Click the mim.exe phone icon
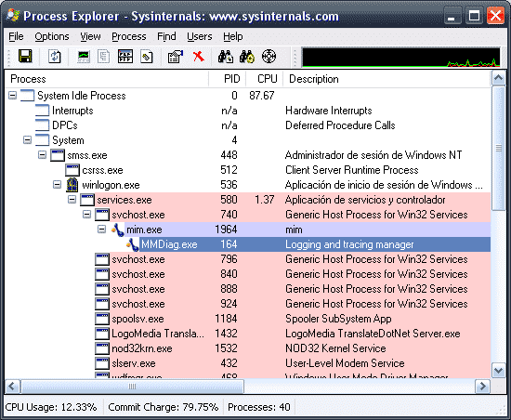 [x=118, y=230]
